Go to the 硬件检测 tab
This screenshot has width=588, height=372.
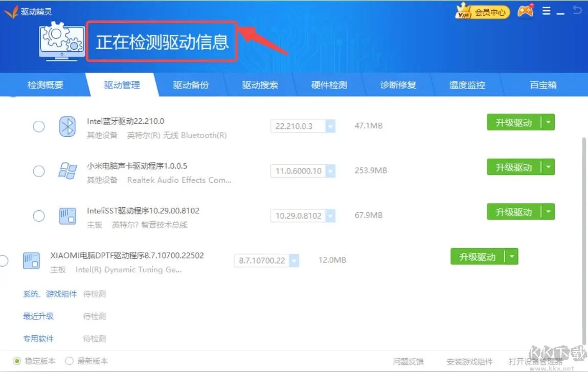(x=329, y=85)
